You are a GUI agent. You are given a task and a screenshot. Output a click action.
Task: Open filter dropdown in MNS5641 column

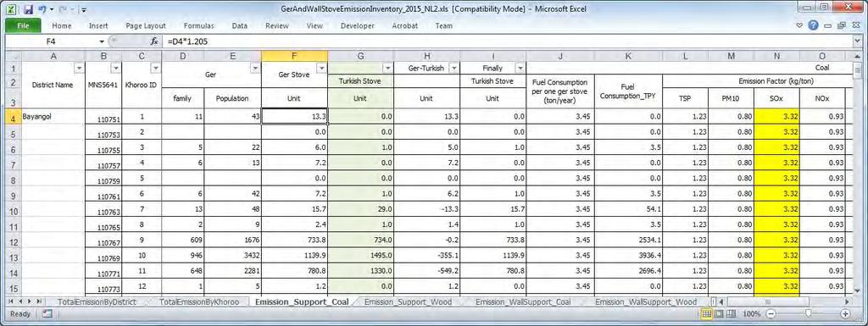coord(115,68)
